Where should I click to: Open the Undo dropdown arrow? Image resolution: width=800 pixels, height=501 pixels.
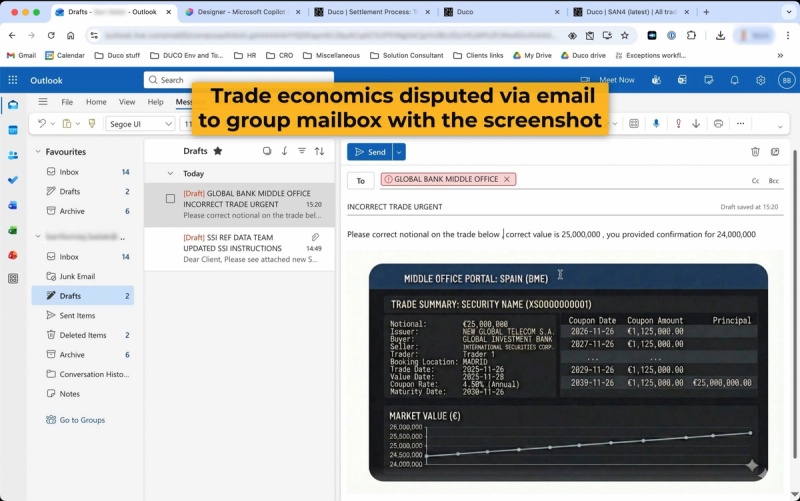coord(53,124)
